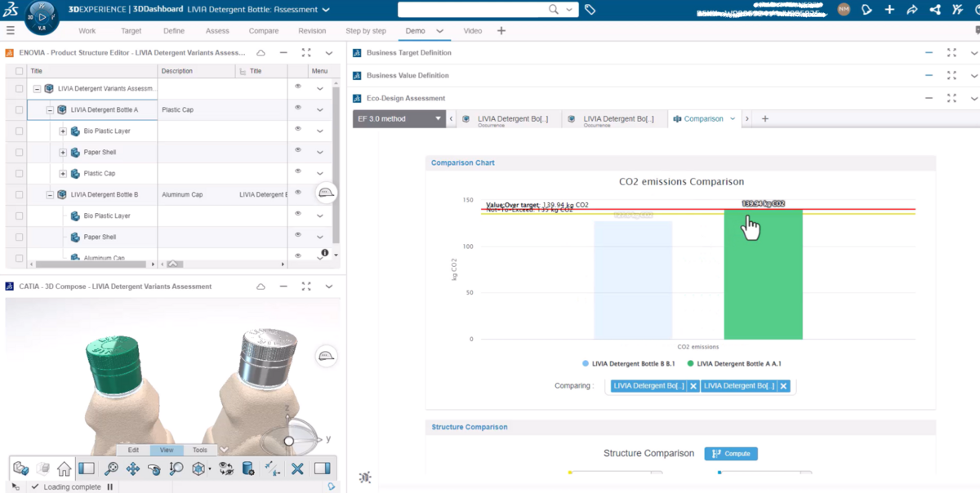Open the search box dropdown arrow

(569, 10)
